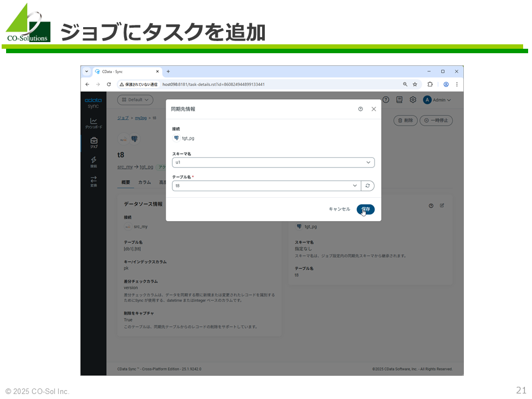Open the ダッシュボード sidebar icon
The height and width of the screenshot is (399, 532).
coord(94,123)
